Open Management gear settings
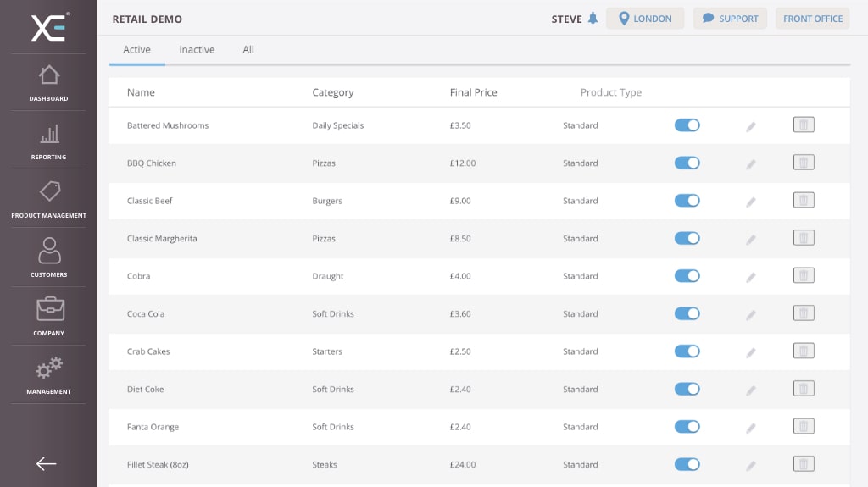868x487 pixels. (x=48, y=374)
